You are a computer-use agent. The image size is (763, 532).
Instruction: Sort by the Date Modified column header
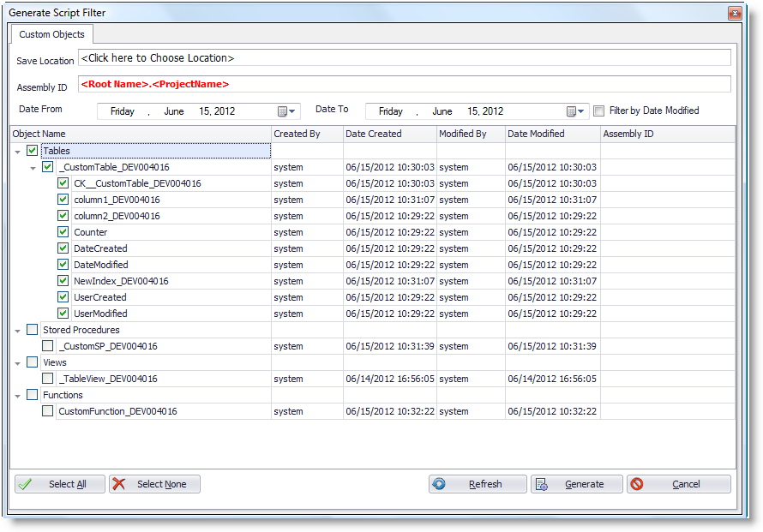tap(551, 134)
